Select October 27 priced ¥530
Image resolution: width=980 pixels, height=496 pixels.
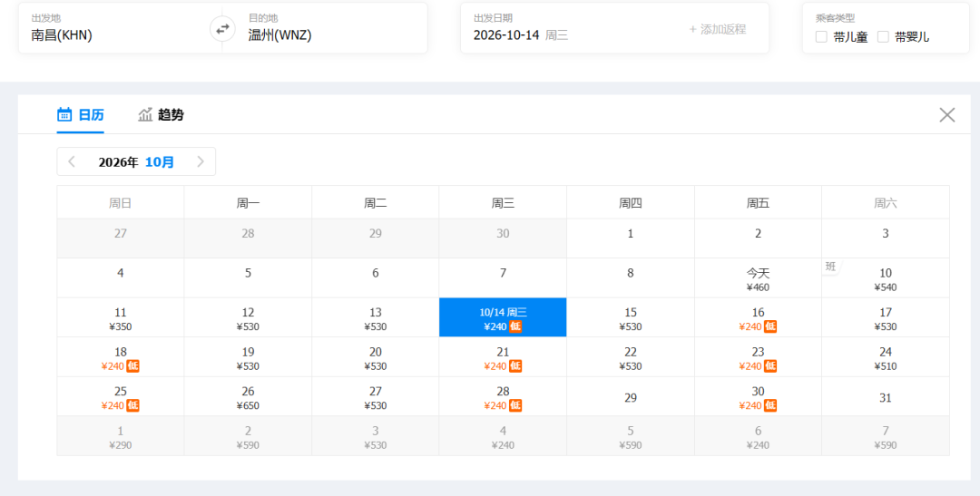pyautogui.click(x=376, y=396)
